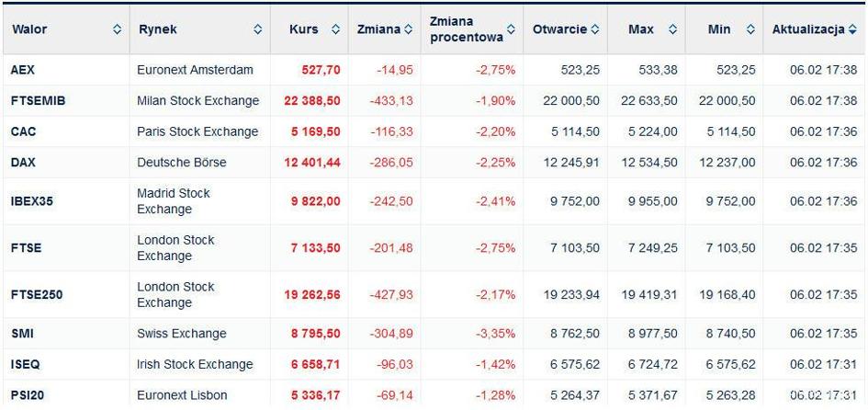Sort table by Walor column arrows
The height and width of the screenshot is (410, 868).
(x=117, y=30)
